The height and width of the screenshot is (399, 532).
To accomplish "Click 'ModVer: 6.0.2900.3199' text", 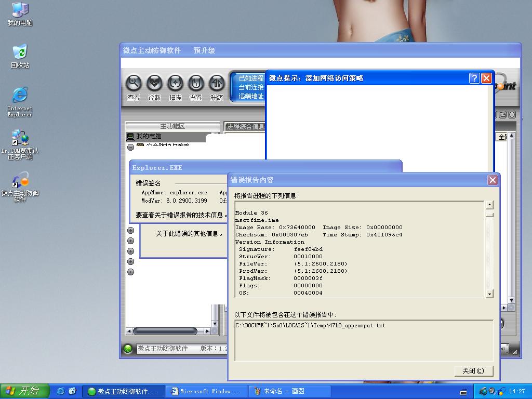I will point(174,201).
